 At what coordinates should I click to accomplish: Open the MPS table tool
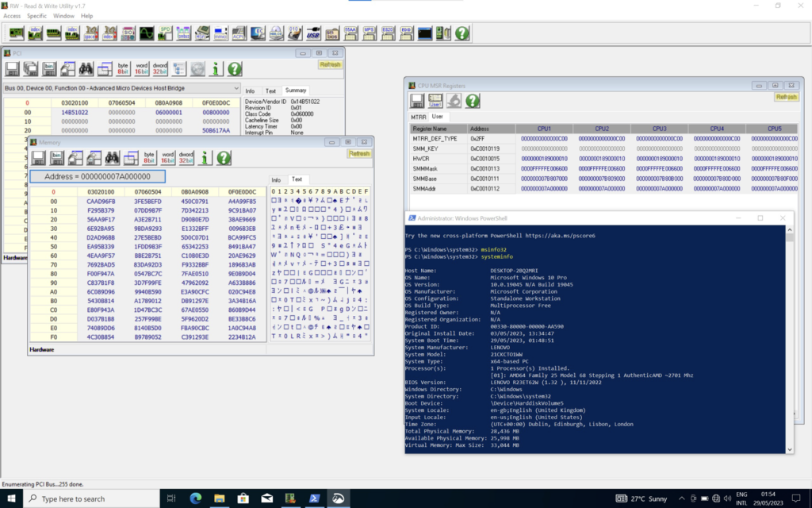tap(370, 33)
